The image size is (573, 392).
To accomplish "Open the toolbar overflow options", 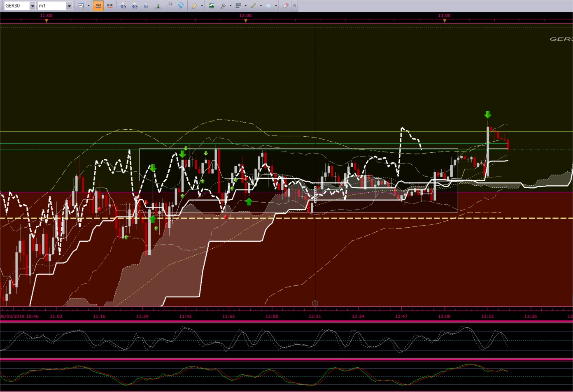I will pos(295,6).
